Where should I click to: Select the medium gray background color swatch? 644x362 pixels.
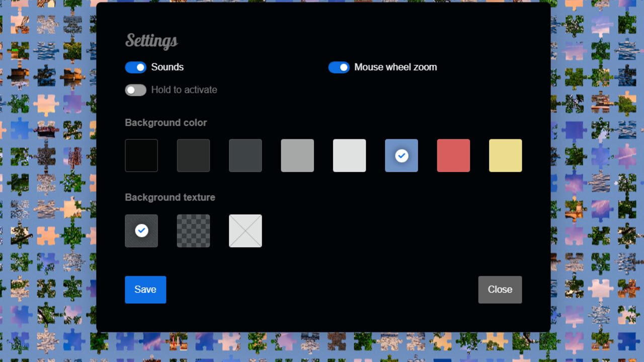(x=297, y=156)
